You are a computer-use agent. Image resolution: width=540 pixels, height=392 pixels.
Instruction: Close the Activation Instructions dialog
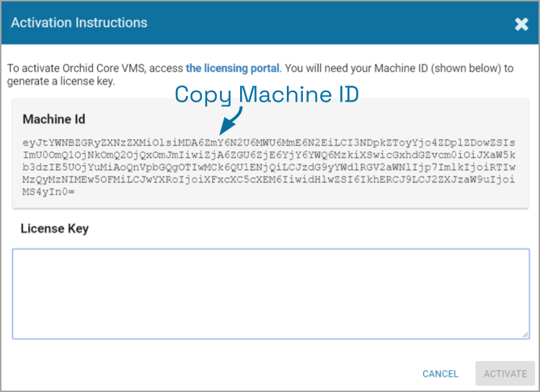(521, 24)
